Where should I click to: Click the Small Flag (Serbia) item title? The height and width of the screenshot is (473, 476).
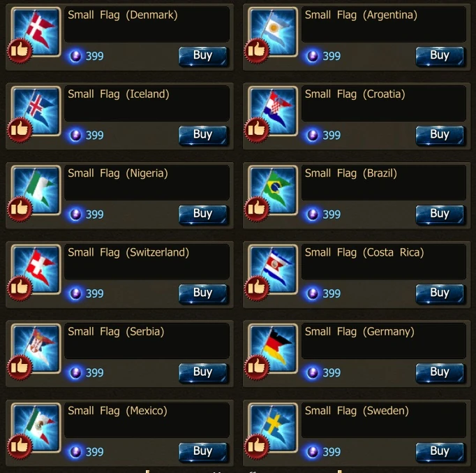[116, 331]
